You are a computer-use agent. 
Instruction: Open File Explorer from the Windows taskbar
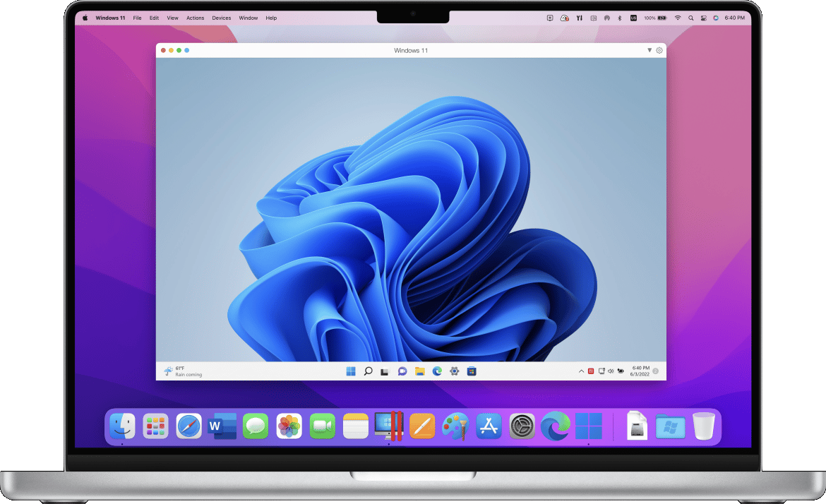pos(419,371)
